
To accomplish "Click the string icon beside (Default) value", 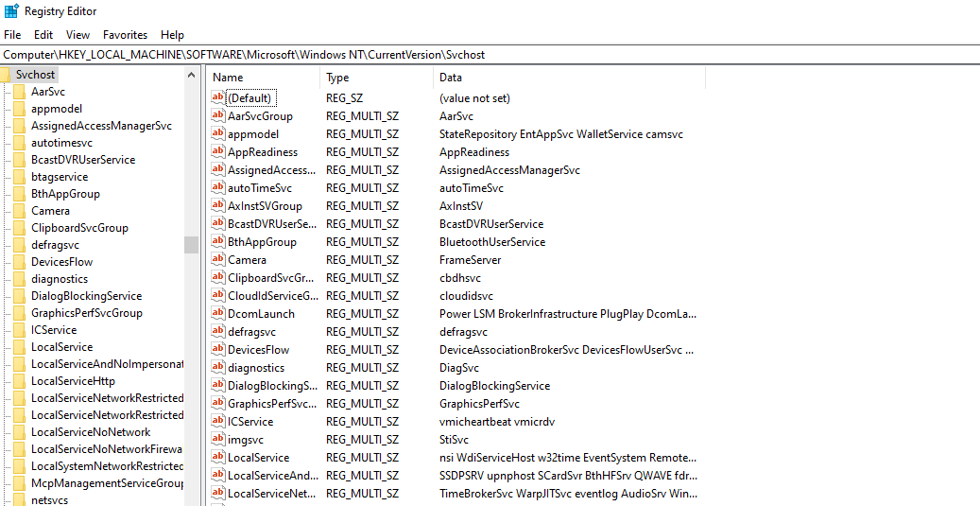I will 217,97.
